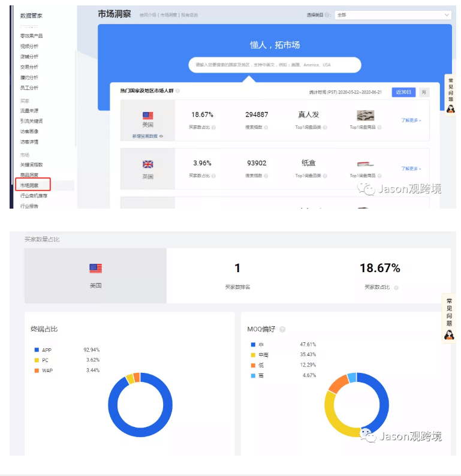Screen dimensions: 461x476
Task: Click the country search input field
Action: click(x=275, y=65)
